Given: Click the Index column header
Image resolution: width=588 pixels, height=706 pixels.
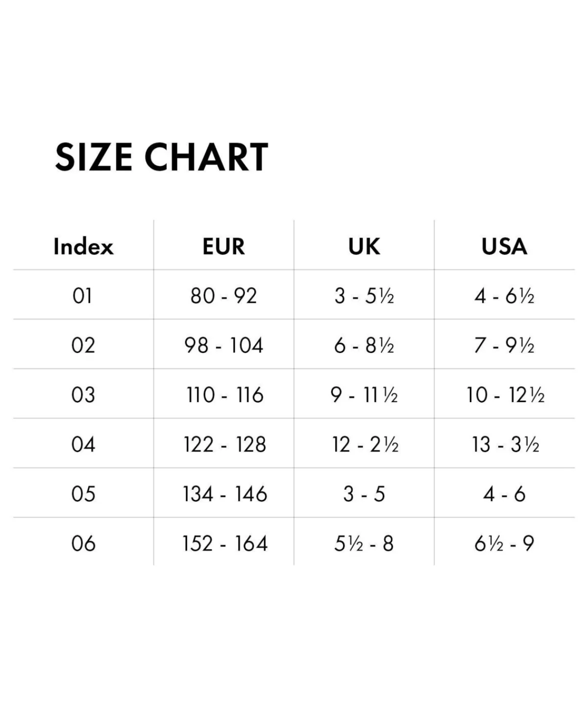Looking at the screenshot, I should click(83, 246).
